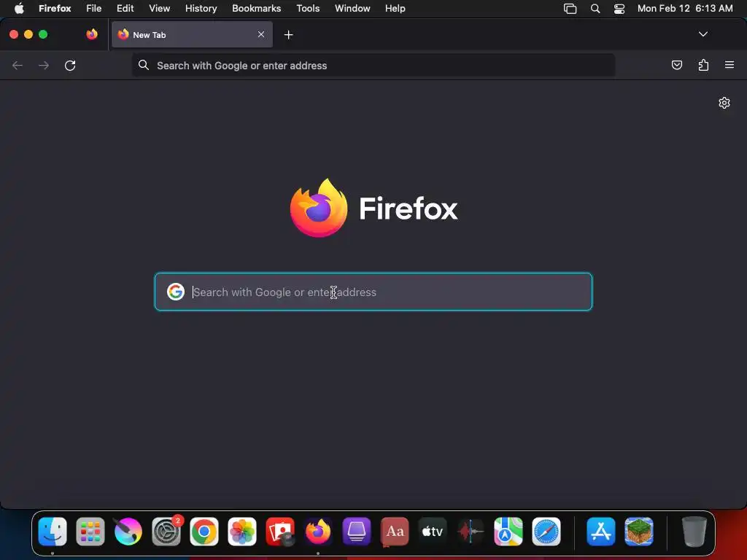This screenshot has width=747, height=560.
Task: Open App Store from the Dock
Action: point(601,532)
